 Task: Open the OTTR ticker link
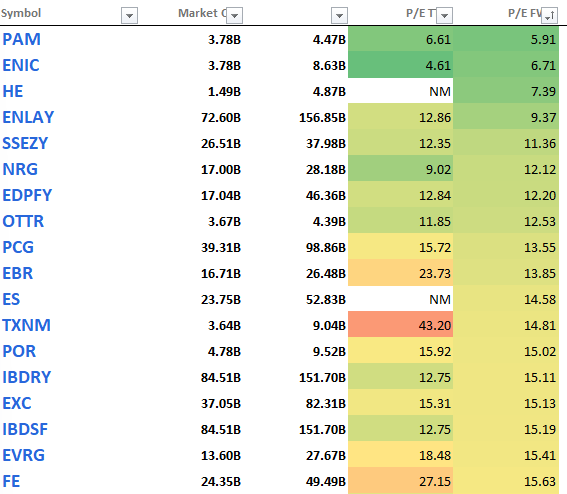point(23,221)
